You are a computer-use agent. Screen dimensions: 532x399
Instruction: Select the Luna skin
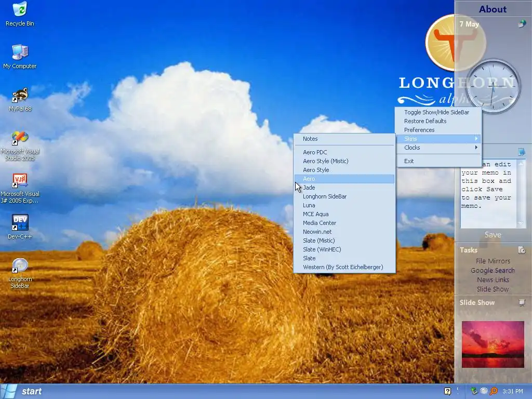coord(344,205)
